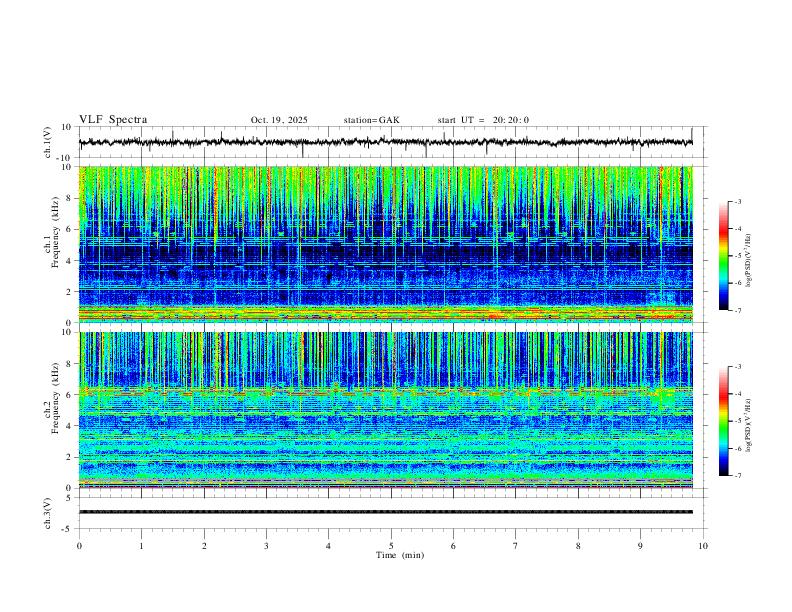This screenshot has width=792, height=612.
Task: Click the ch.1 waveform trace plot
Action: coord(386,142)
